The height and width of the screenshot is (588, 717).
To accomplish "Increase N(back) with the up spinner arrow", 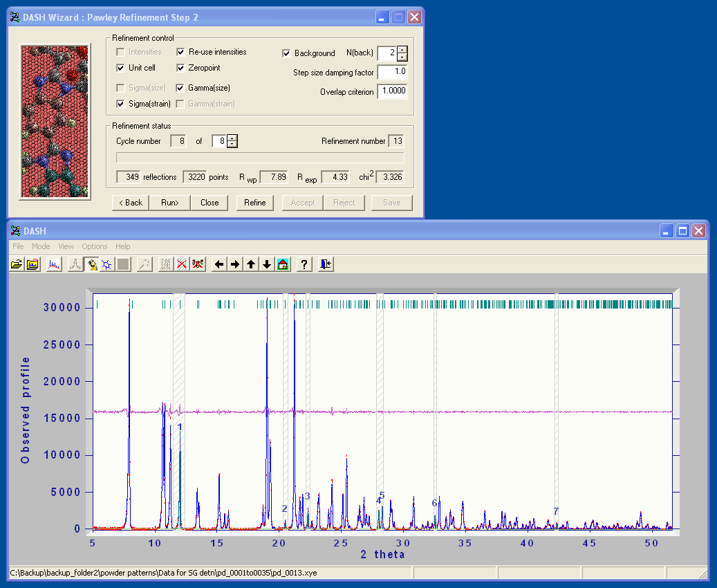I will coord(402,50).
